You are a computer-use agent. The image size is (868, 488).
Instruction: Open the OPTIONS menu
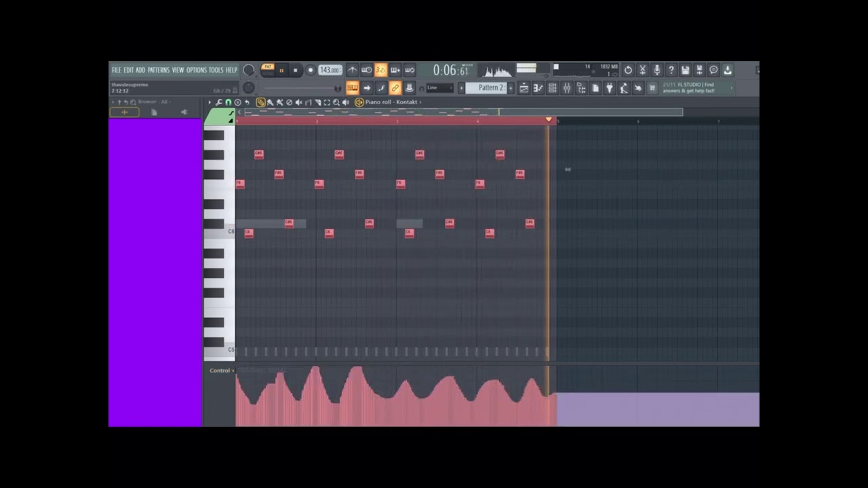[x=196, y=70]
